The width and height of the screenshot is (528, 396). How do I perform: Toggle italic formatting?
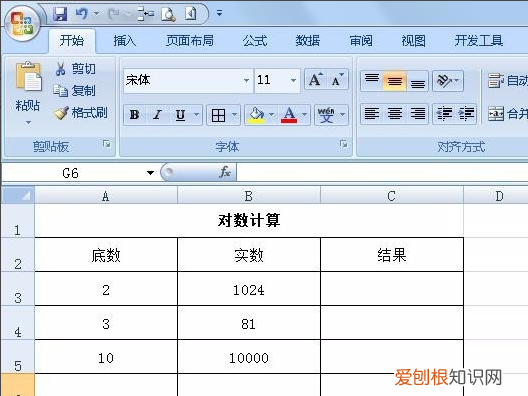click(157, 115)
